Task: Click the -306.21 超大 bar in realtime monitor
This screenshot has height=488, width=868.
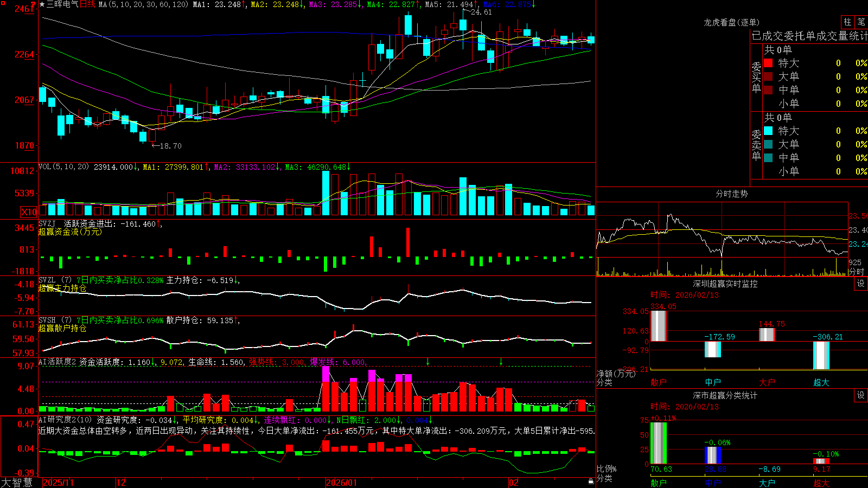Action: pyautogui.click(x=821, y=356)
